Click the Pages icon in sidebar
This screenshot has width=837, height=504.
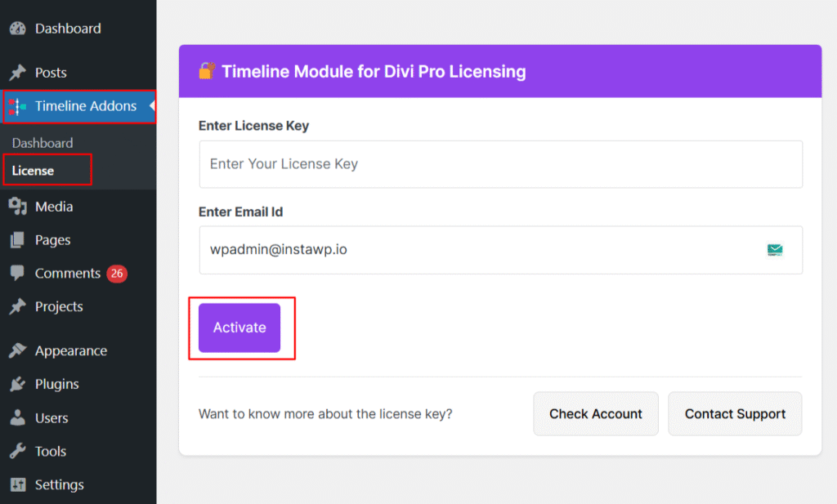(16, 239)
